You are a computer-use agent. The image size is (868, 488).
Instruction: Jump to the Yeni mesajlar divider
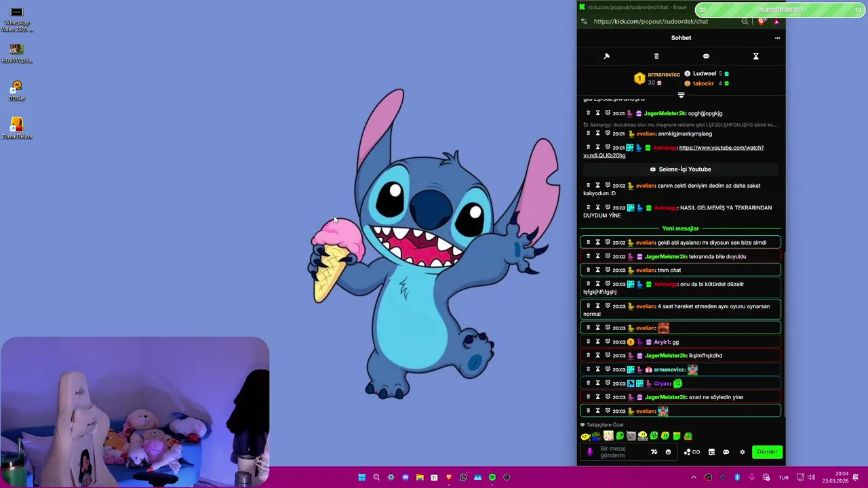(680, 228)
